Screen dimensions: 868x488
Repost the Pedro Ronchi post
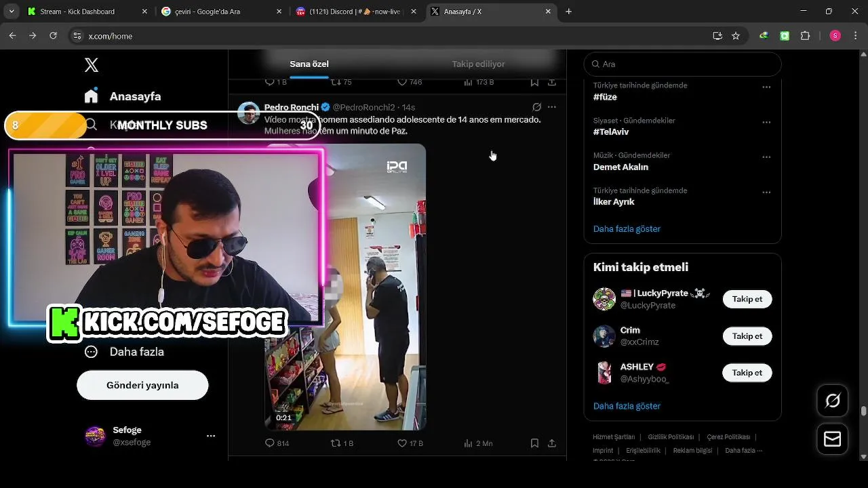point(342,443)
